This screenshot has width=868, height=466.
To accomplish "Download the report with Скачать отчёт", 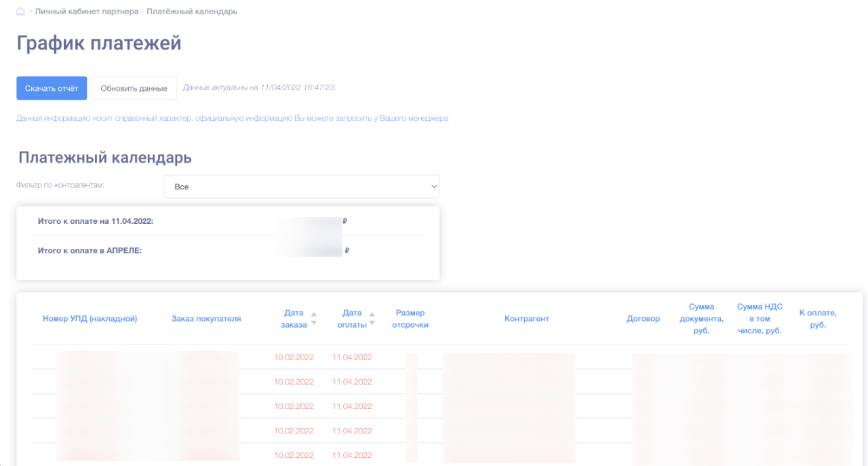I will 52,88.
